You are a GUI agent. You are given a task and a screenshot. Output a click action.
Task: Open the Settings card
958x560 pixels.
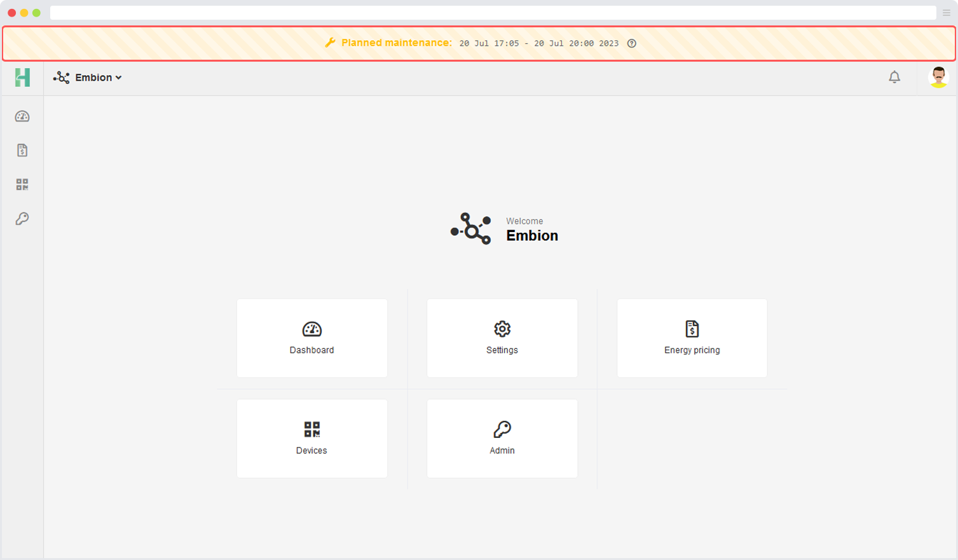pos(502,338)
